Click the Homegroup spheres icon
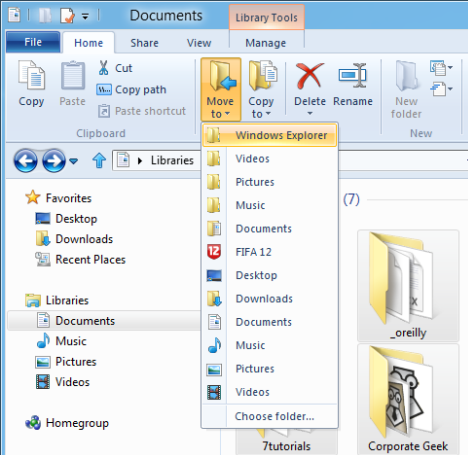The width and height of the screenshot is (468, 455). coord(33,423)
